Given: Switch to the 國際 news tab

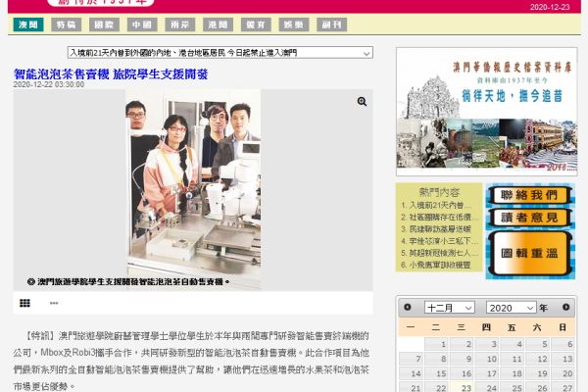Looking at the screenshot, I should click(105, 24).
